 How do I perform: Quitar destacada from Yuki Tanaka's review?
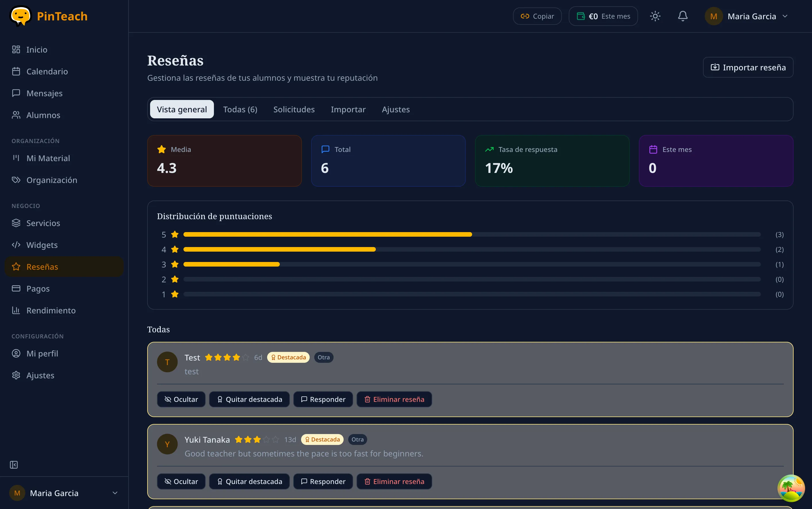pyautogui.click(x=249, y=481)
